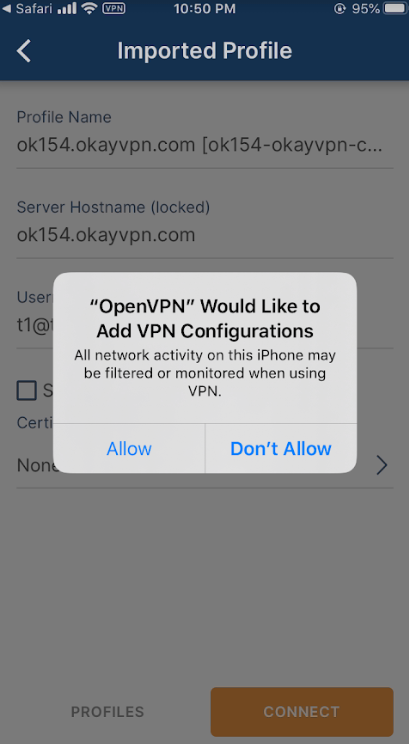Viewport: 409px width, 744px height.
Task: Choose Don't Allow in the dialog
Action: point(281,448)
